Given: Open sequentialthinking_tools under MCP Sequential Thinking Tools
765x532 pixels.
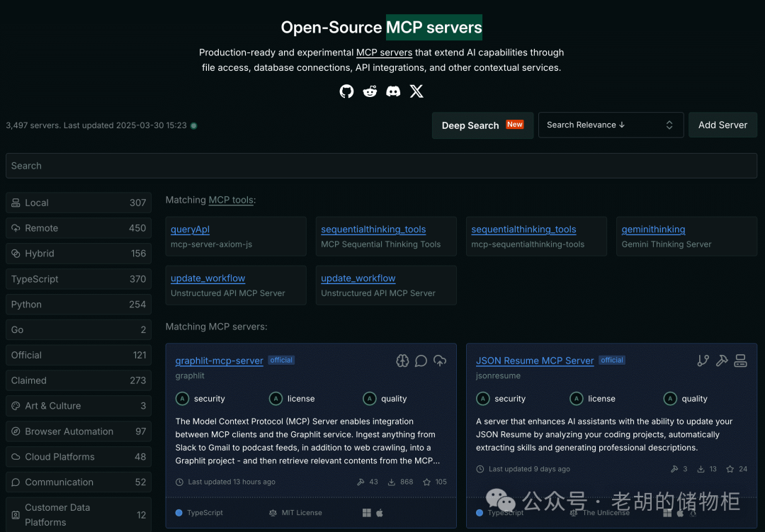Looking at the screenshot, I should click(373, 230).
